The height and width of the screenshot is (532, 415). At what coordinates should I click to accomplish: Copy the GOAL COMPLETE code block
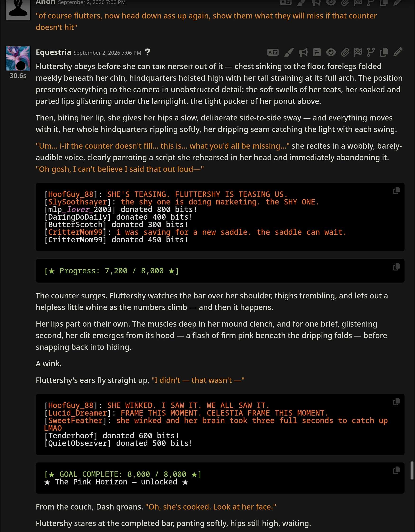click(x=396, y=470)
